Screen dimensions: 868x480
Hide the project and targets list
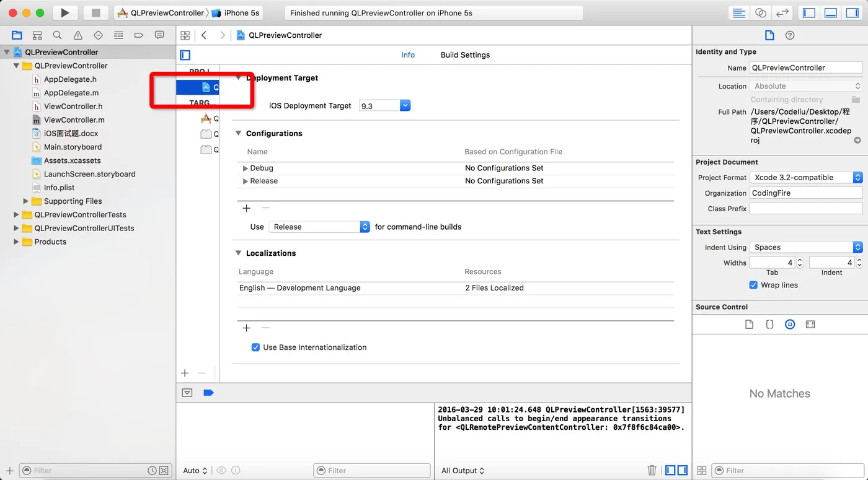click(185, 55)
